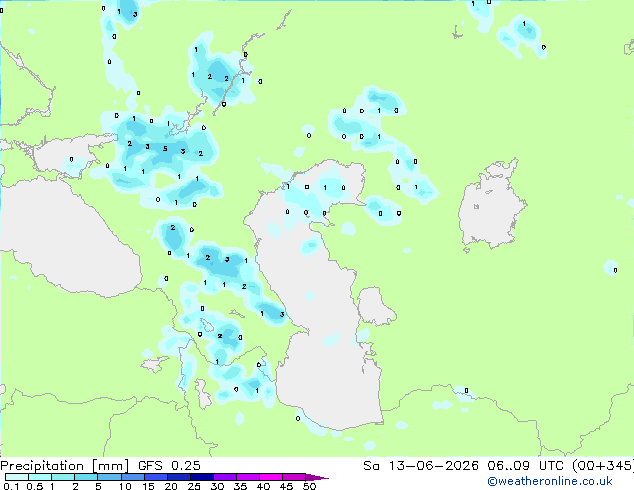The image size is (634, 490).
Task: Click the (00+345) forecast offset text
Action: click(603, 466)
